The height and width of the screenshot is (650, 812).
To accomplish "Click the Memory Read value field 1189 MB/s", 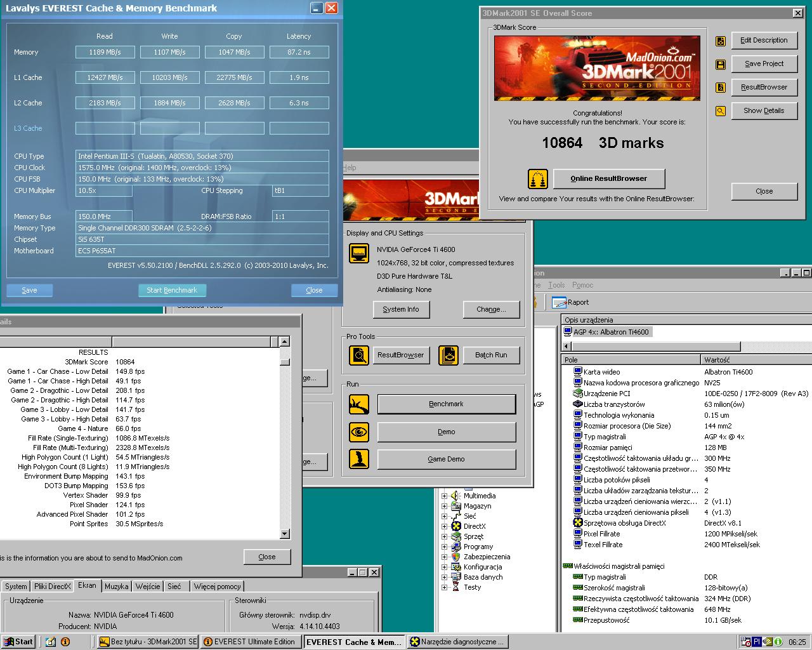I will tap(105, 52).
